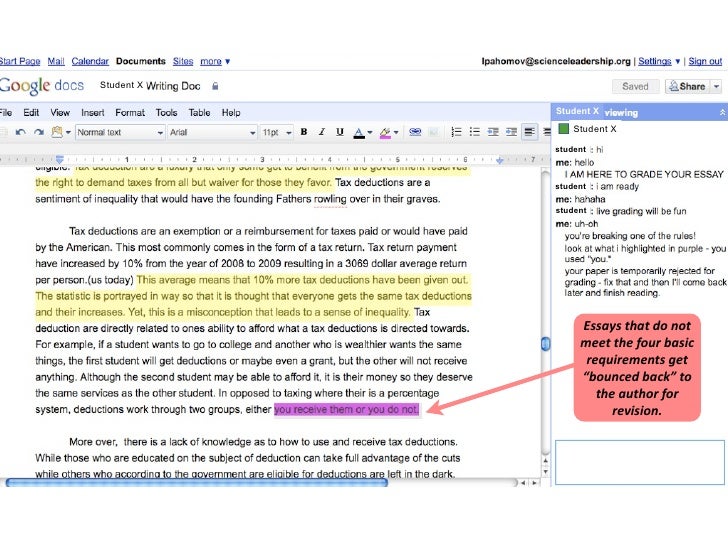This screenshot has width=728, height=546.
Task: Click the scrollbar down arrow
Action: tap(546, 472)
